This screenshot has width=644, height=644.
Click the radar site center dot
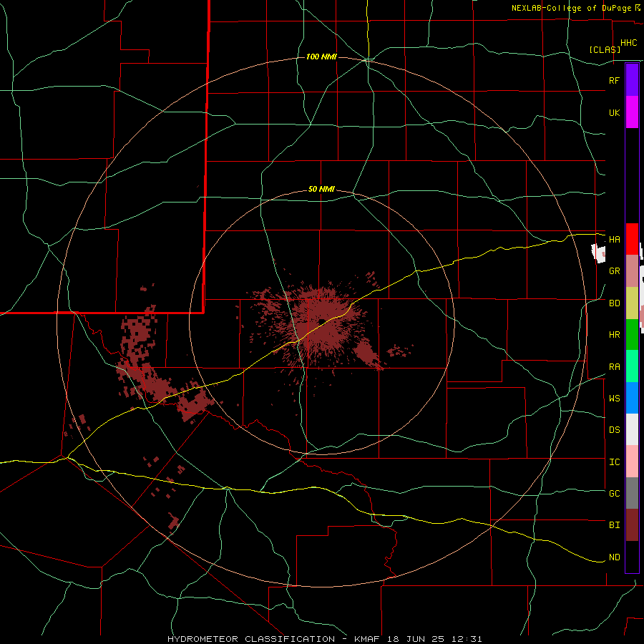pyautogui.click(x=322, y=321)
